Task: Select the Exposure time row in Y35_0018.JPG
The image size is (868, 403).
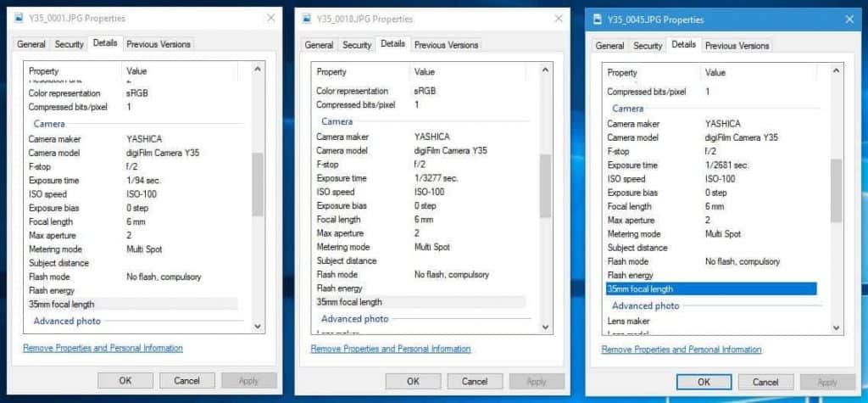Action: click(342, 178)
